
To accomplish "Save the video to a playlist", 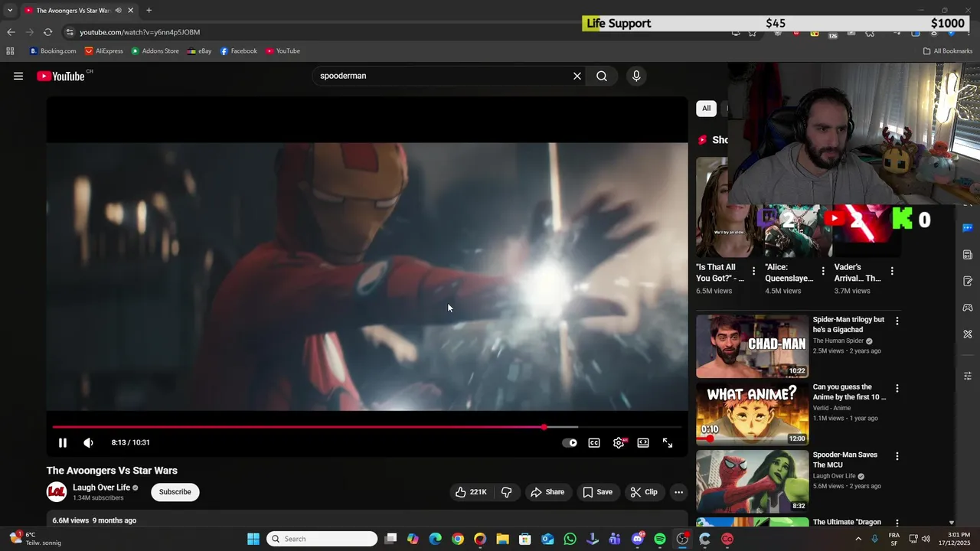I will (x=598, y=492).
